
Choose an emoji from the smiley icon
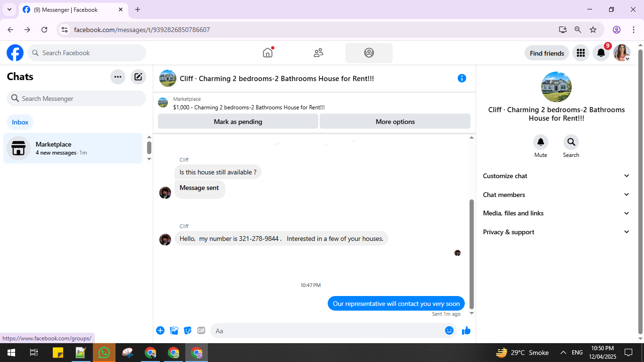coord(449,330)
